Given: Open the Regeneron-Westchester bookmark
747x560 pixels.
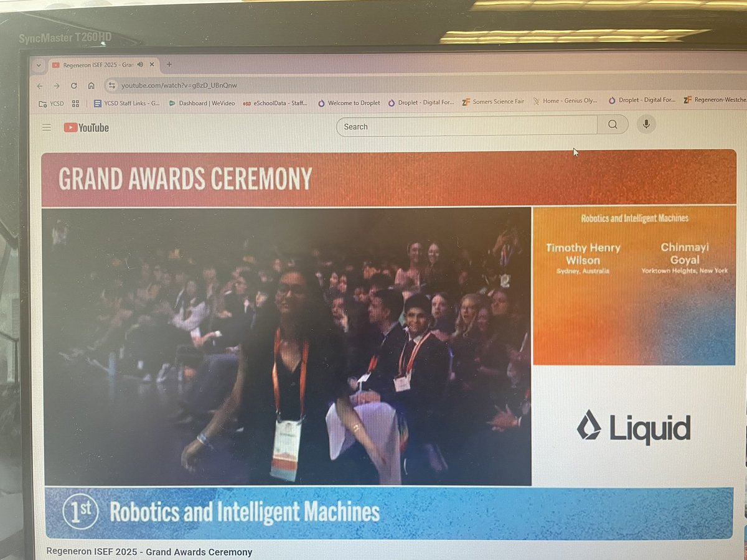Looking at the screenshot, I should (x=714, y=100).
